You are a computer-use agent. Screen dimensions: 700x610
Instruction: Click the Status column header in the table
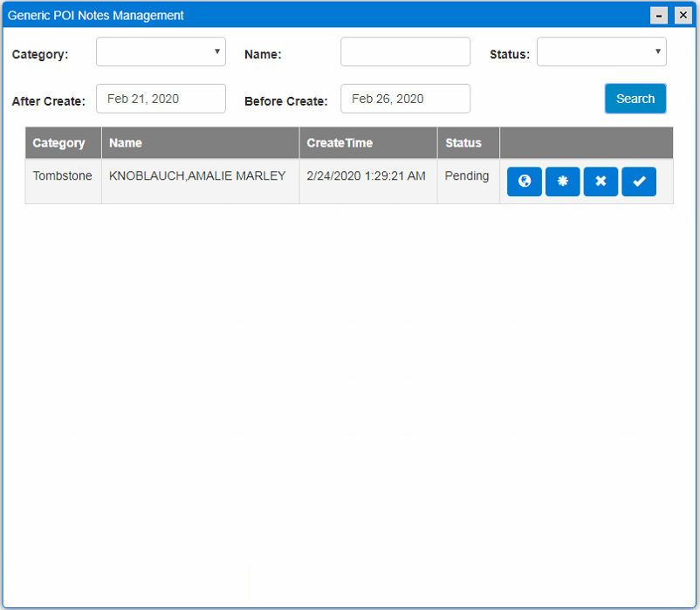(x=463, y=143)
